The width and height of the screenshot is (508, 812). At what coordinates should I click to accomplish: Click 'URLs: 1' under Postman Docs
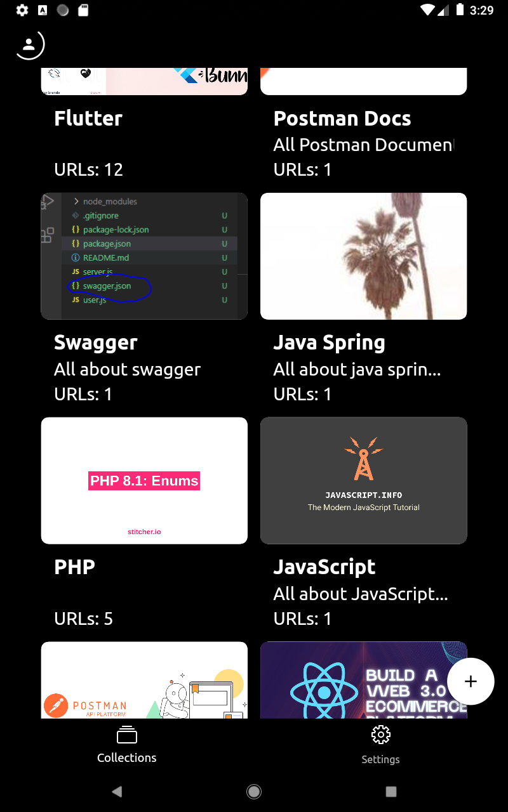point(303,169)
